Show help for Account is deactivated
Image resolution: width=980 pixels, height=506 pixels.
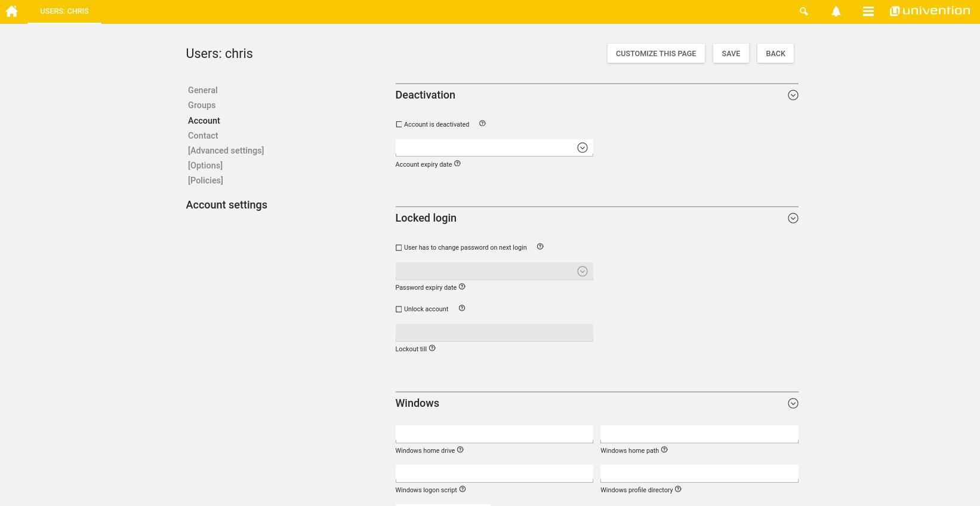point(482,124)
